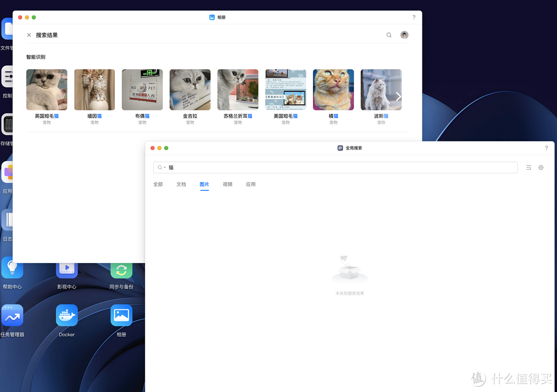
Task: Open 日志 dock icon
Action: pyautogui.click(x=7, y=219)
